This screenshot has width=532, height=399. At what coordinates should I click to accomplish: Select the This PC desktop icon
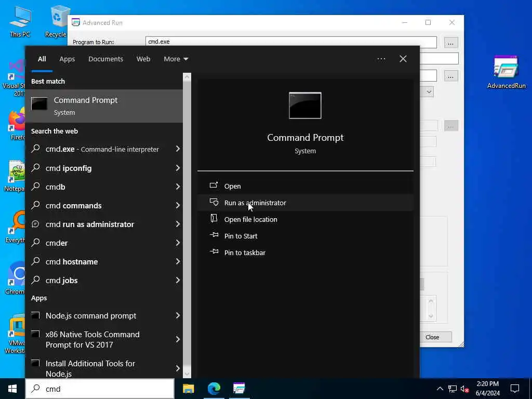point(20,22)
